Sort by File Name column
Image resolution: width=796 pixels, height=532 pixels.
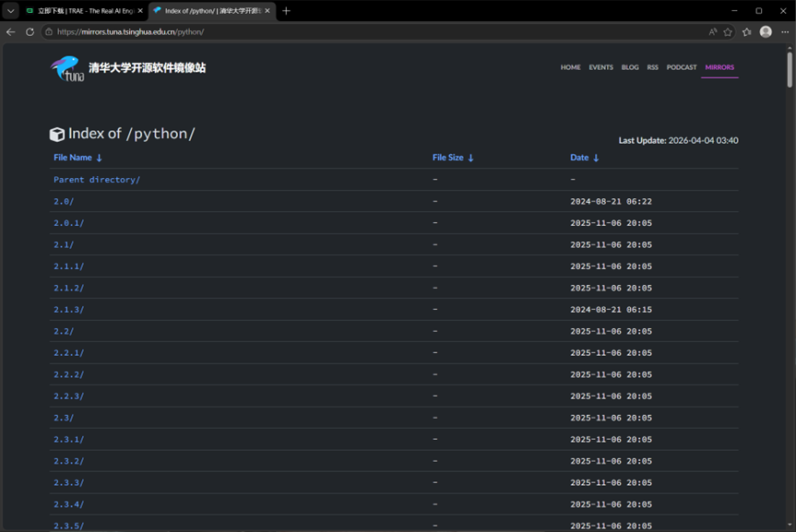pyautogui.click(x=73, y=158)
